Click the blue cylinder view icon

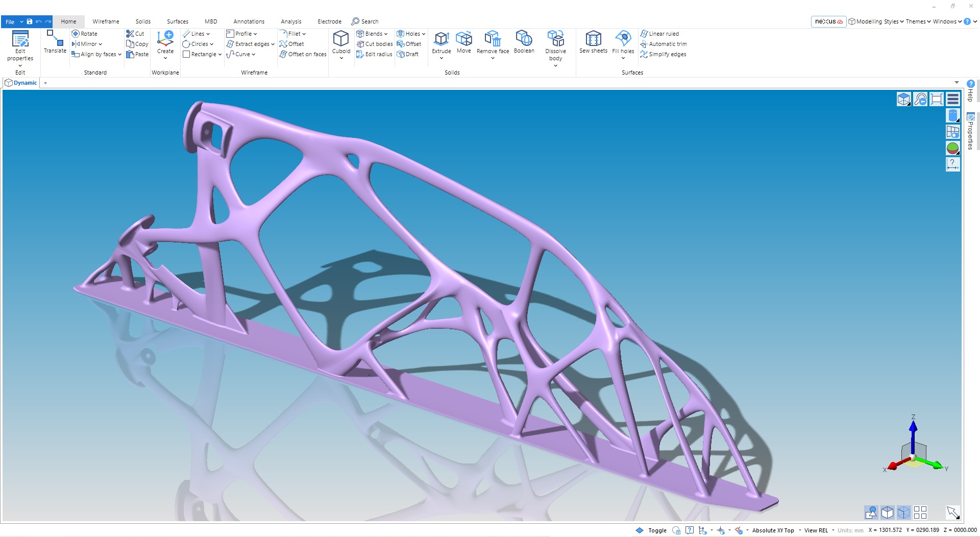point(953,115)
